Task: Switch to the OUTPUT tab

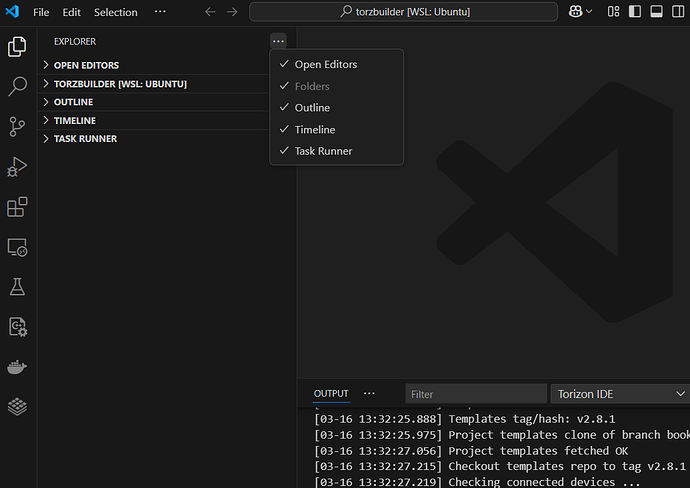Action: 331,393
